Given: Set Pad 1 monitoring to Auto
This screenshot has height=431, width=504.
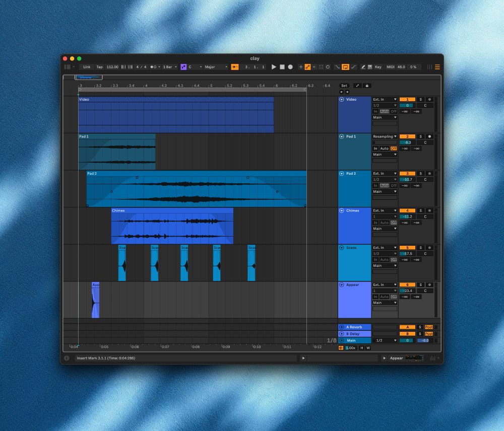Looking at the screenshot, I should [385, 149].
